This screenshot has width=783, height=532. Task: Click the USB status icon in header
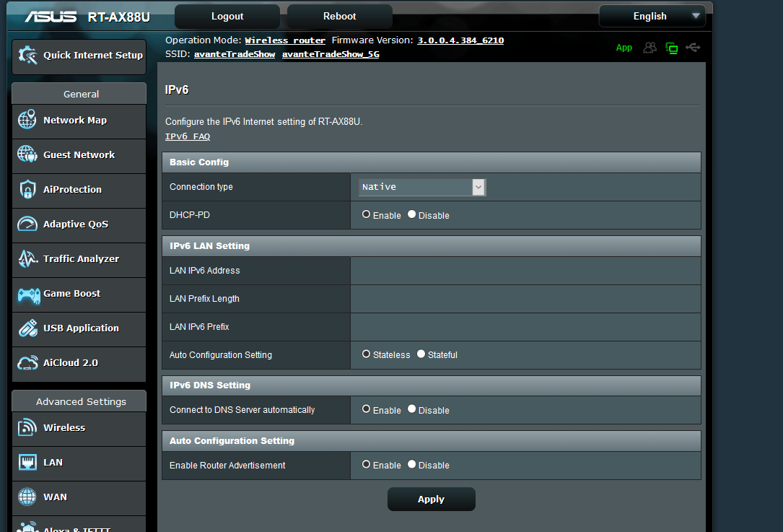pos(693,48)
